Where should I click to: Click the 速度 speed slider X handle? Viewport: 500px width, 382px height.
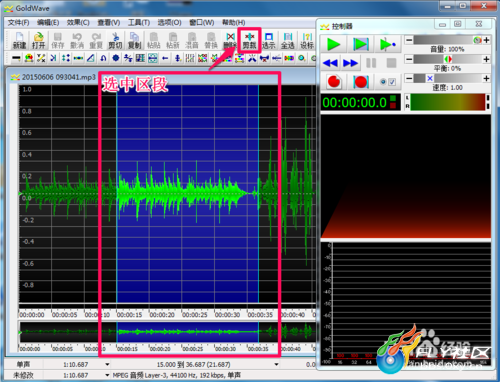pos(430,78)
